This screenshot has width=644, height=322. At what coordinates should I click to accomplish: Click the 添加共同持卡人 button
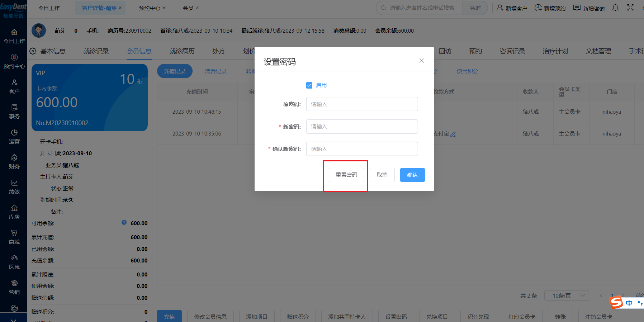(x=347, y=316)
